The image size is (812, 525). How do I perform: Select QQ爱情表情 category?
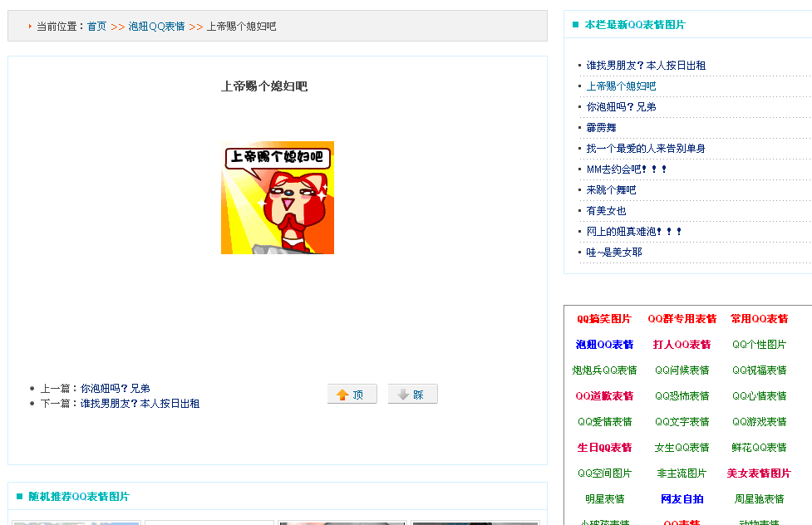(604, 421)
